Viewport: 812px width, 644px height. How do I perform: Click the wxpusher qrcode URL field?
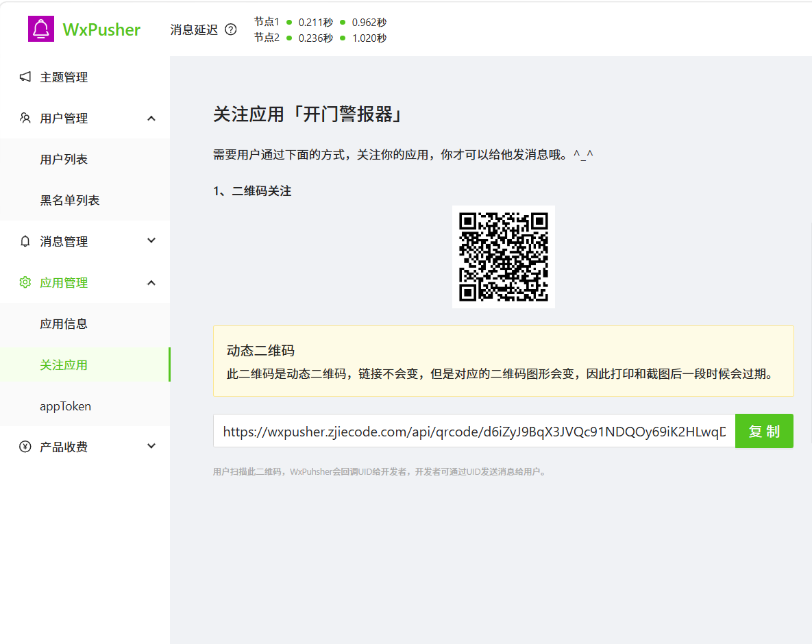[x=474, y=431]
